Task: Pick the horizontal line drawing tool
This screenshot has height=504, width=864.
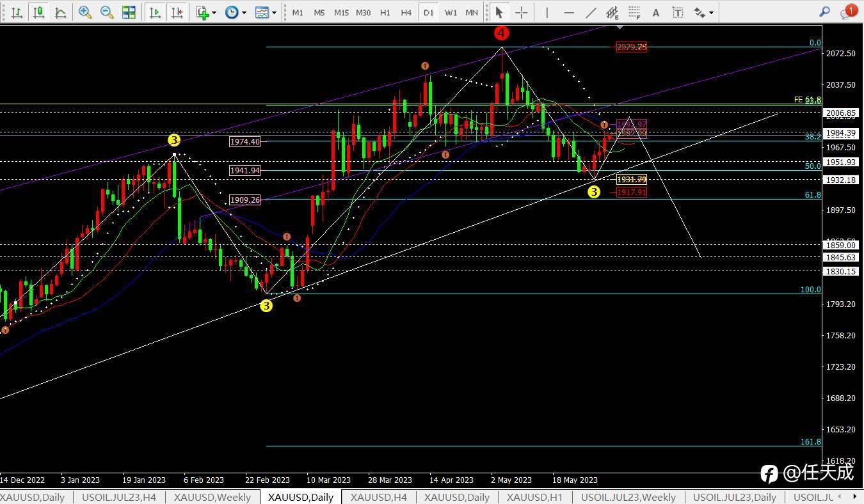Action: pos(568,12)
